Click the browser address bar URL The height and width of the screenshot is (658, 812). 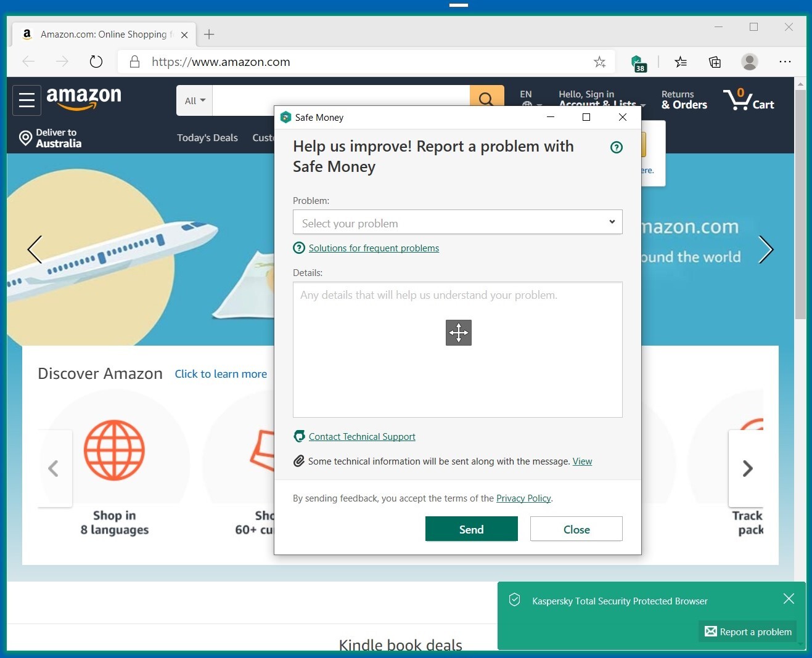click(221, 62)
